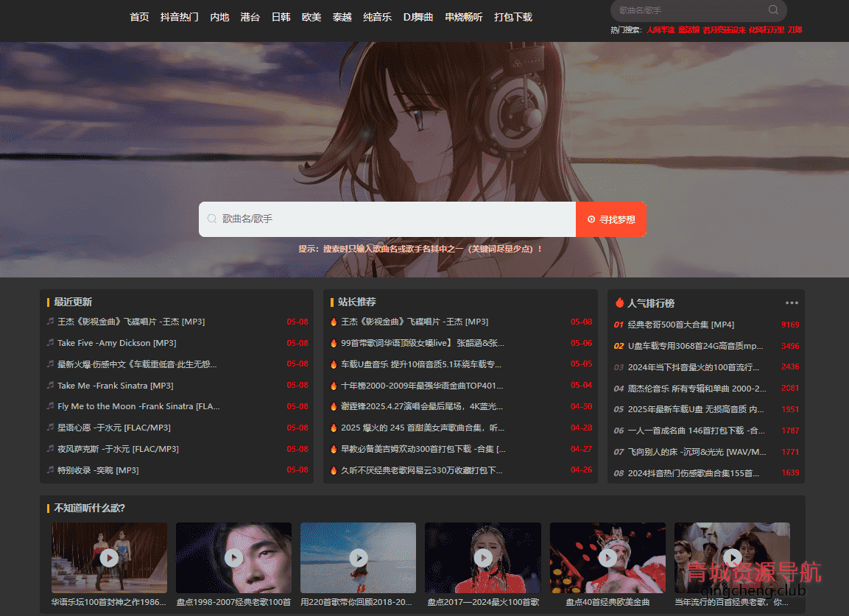Click flame icon beside 久听不厌经典老歌
This screenshot has height=616, width=849.
pos(334,470)
